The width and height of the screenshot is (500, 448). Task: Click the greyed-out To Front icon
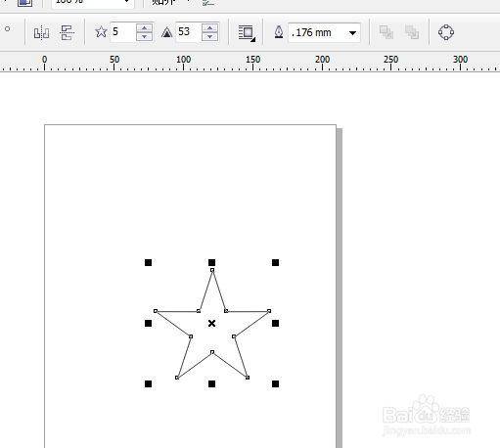tap(386, 32)
